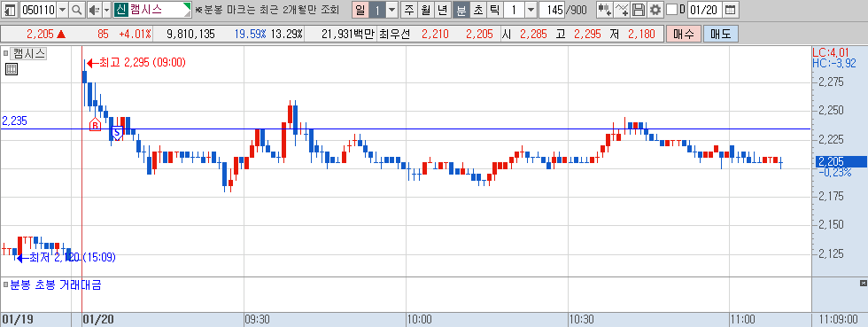
Task: Open the stock search magnifier icon
Action: pos(76,10)
